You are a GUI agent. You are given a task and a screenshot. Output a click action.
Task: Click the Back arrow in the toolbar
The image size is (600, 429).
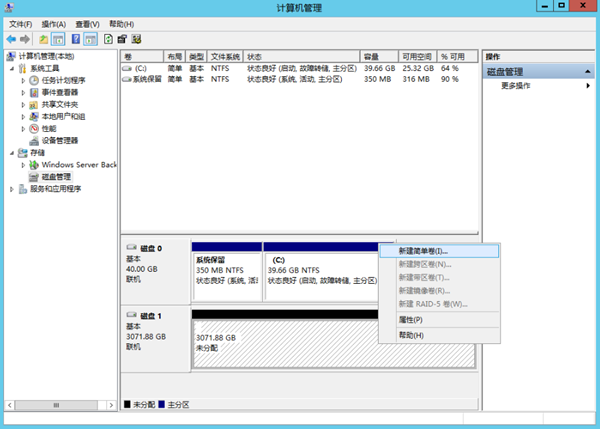11,38
